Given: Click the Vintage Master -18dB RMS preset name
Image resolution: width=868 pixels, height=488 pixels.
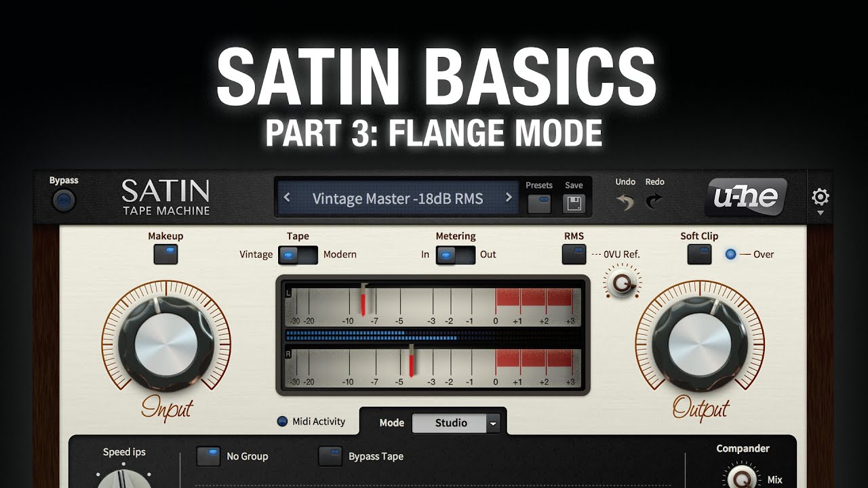Looking at the screenshot, I should (x=397, y=199).
